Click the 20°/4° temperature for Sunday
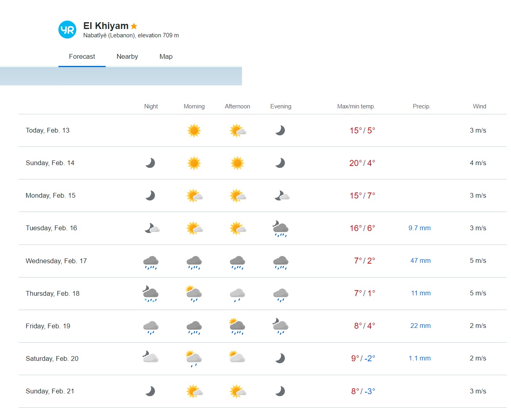 point(362,163)
